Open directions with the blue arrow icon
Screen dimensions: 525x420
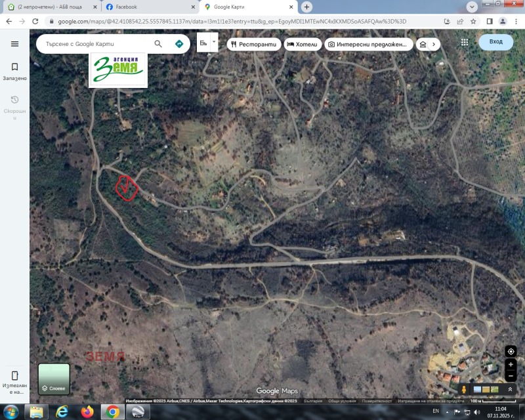[178, 44]
